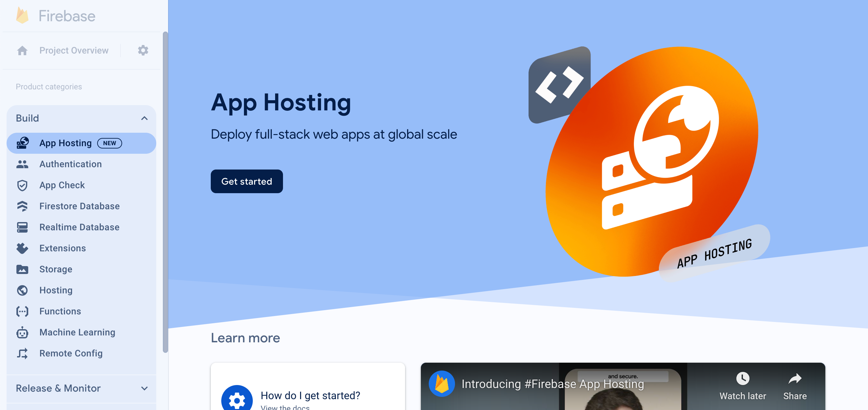Click the Firestore Database icon
This screenshot has height=410, width=868.
click(x=23, y=206)
